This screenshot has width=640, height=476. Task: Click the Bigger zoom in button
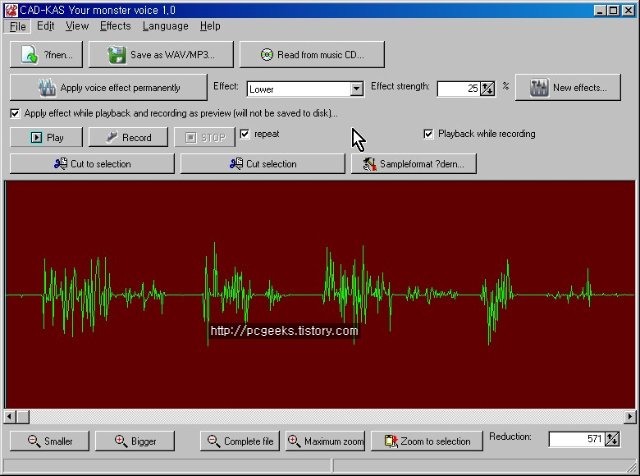(135, 441)
